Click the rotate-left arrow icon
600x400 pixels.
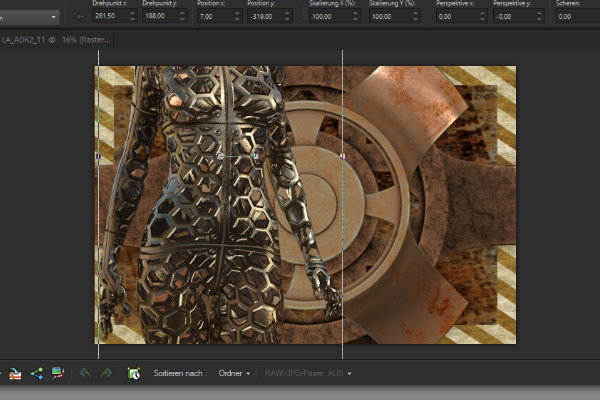pyautogui.click(x=84, y=373)
